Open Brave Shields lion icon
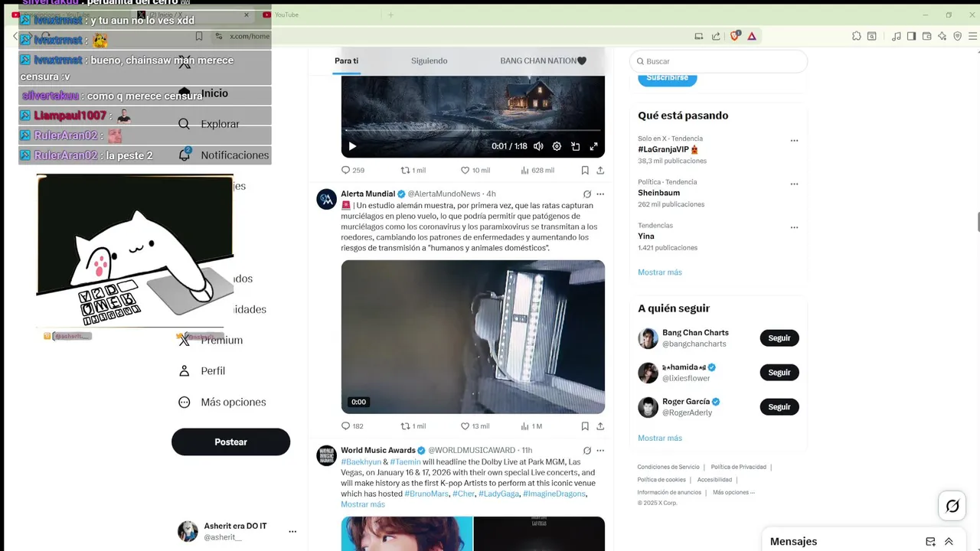The height and width of the screenshot is (551, 980). (735, 36)
